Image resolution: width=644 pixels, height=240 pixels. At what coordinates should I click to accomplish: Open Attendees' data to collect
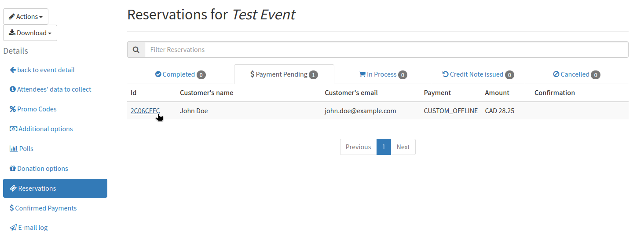[x=50, y=89]
